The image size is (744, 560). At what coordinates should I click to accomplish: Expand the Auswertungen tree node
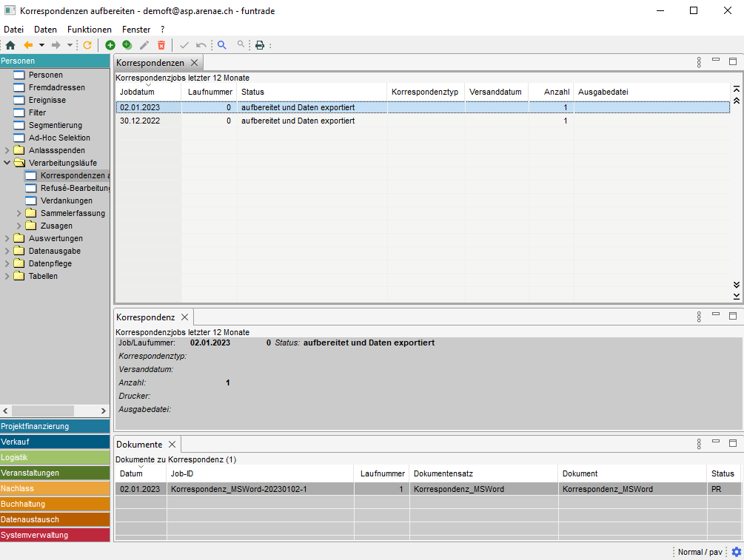coord(7,238)
